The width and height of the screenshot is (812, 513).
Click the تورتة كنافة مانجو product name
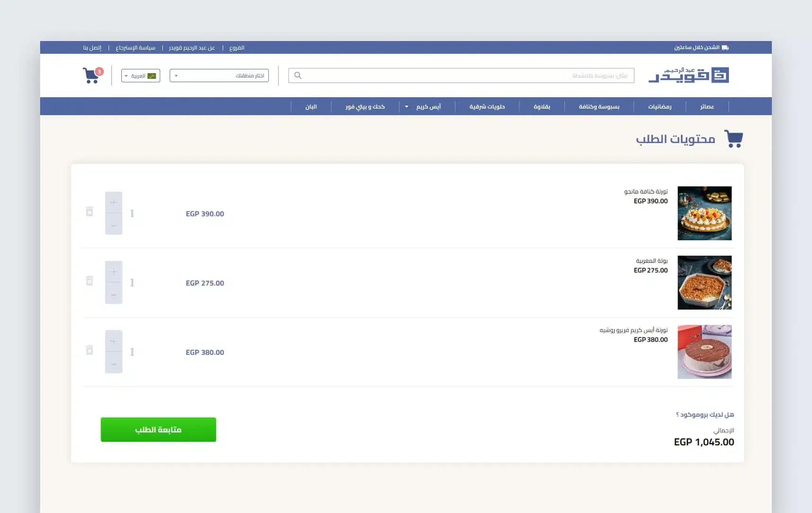(x=646, y=191)
